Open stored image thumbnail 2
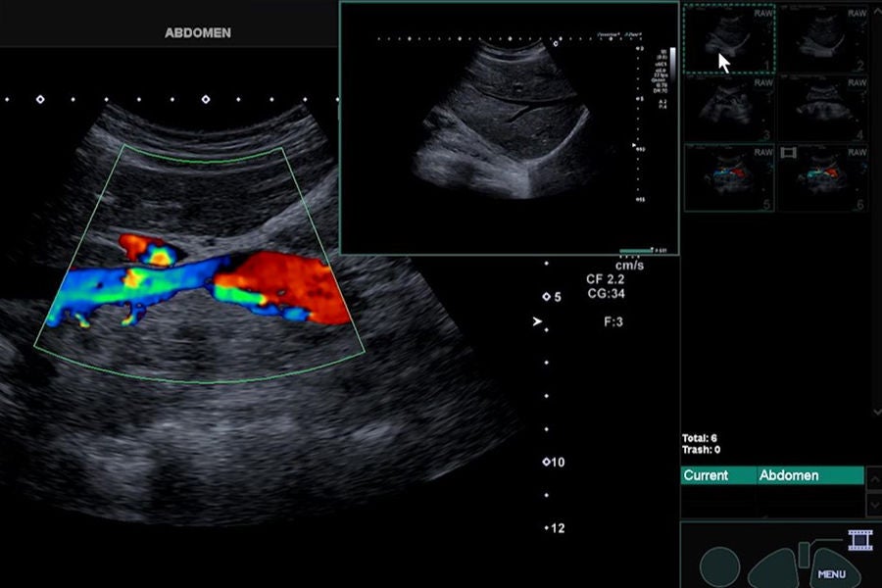The height and width of the screenshot is (588, 882). click(x=823, y=39)
